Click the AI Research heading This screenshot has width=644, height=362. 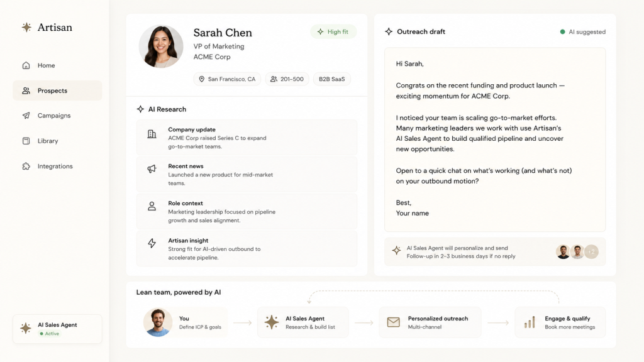click(x=167, y=109)
